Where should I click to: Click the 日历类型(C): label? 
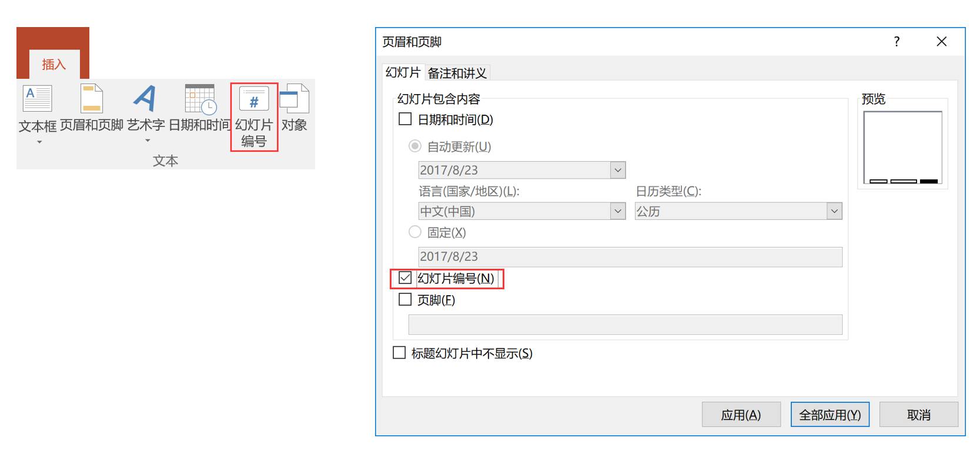(x=668, y=191)
